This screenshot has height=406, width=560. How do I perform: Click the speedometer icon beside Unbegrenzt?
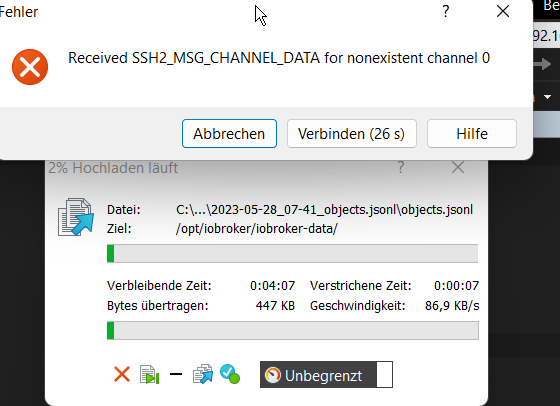[x=273, y=375]
